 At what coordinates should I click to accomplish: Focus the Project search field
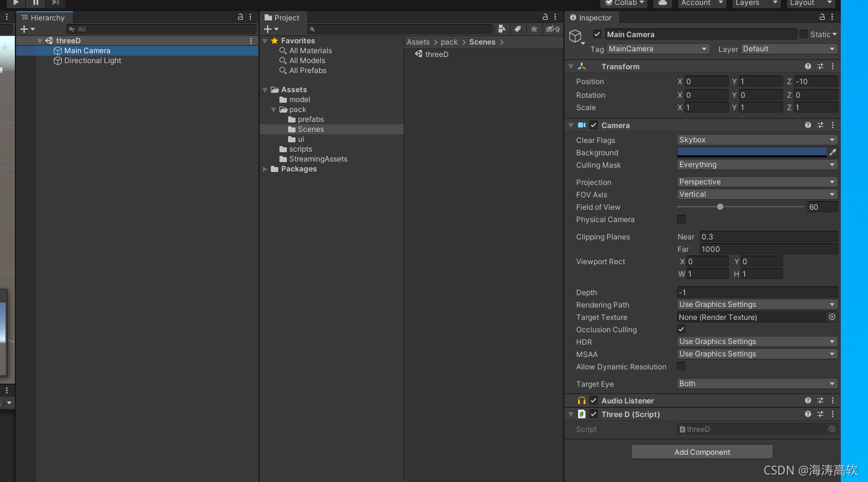400,29
